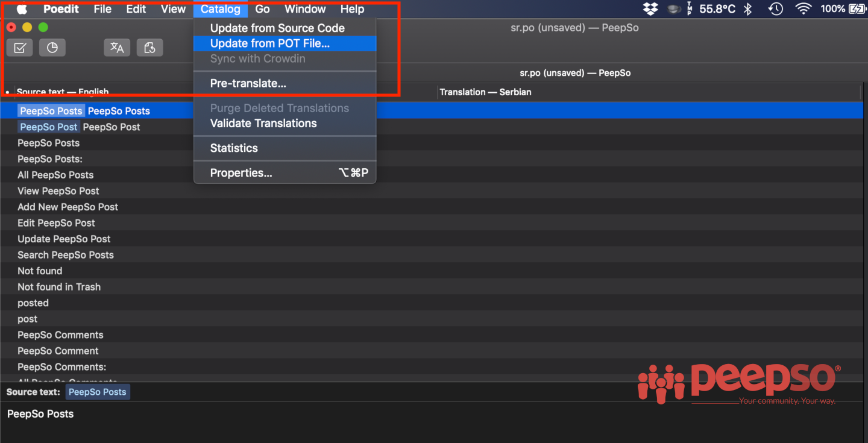Choose Update from POT File…
This screenshot has height=443, width=868.
285,43
